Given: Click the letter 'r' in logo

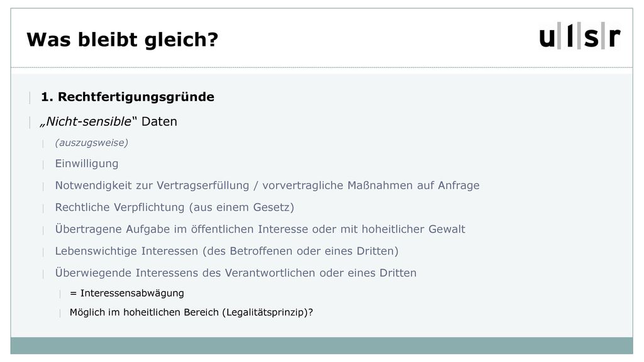Looking at the screenshot, I should click(614, 38).
